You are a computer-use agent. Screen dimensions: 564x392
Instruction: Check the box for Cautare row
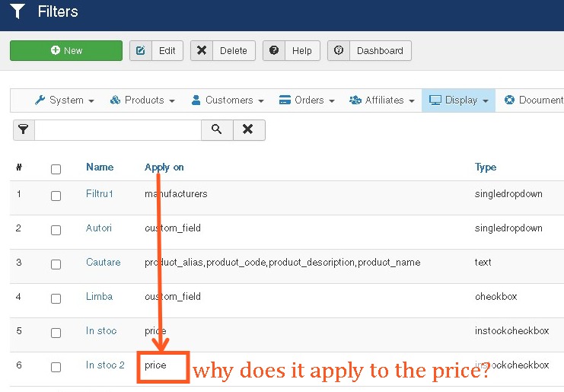click(56, 264)
